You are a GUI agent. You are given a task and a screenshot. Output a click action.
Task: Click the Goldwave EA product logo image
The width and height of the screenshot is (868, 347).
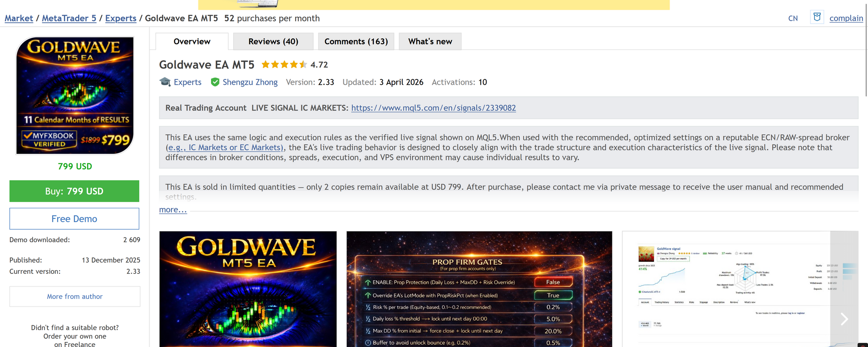click(x=75, y=95)
